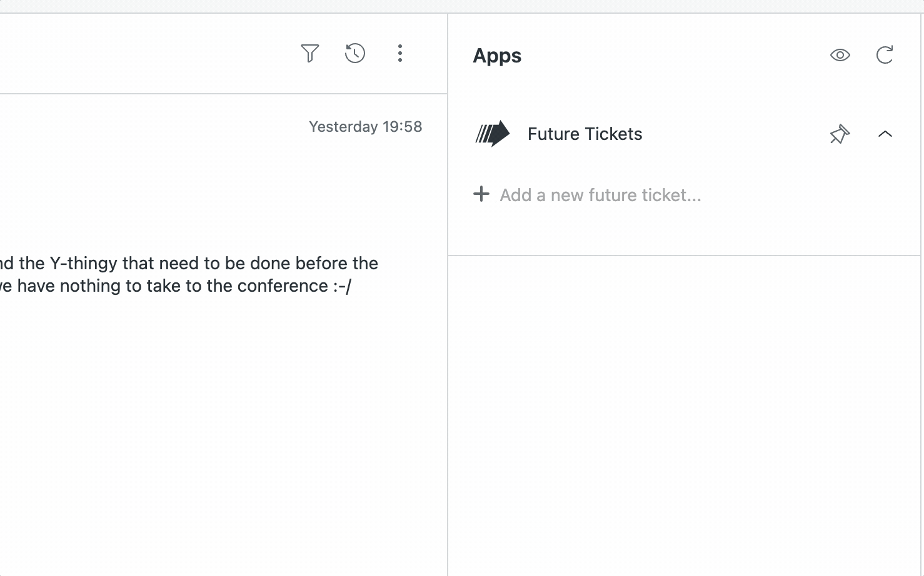Focus the 'Add a new future ticket' field
The width and height of the screenshot is (924, 576).
click(600, 195)
